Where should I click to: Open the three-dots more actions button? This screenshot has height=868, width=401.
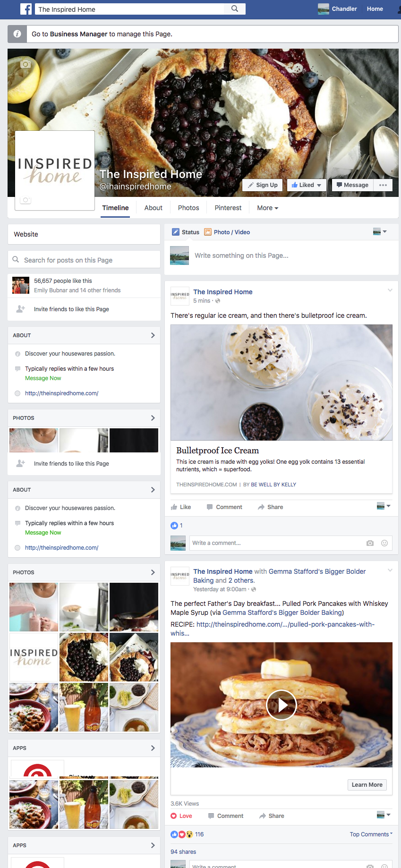(383, 185)
